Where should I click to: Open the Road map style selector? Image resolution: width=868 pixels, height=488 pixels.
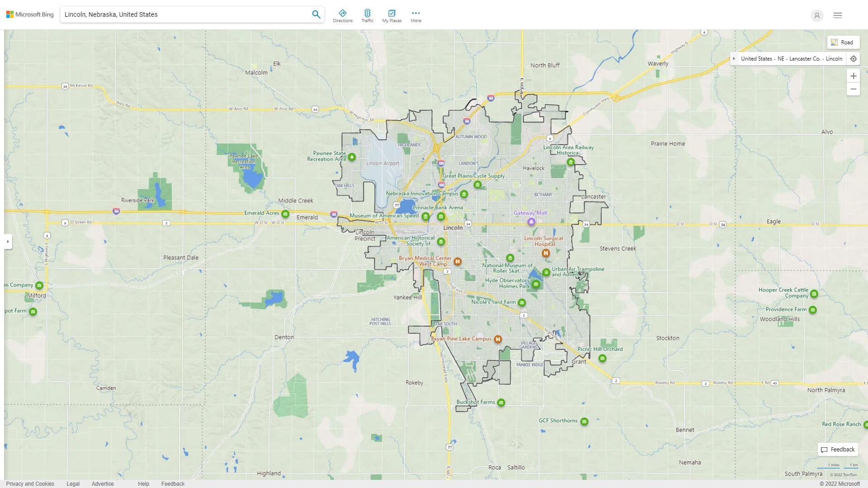(843, 42)
